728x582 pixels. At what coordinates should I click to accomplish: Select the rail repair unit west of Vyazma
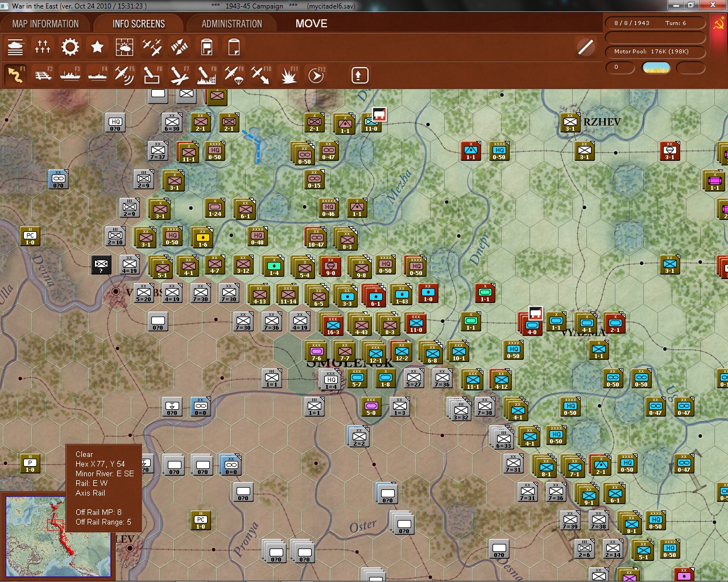(x=535, y=313)
